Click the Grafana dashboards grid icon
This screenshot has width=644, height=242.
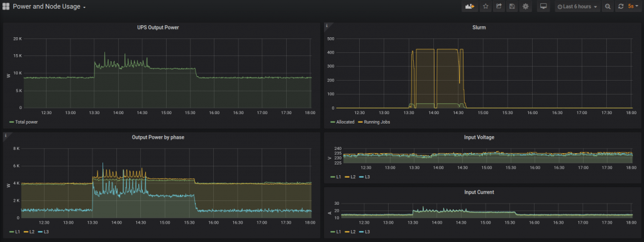click(6, 6)
